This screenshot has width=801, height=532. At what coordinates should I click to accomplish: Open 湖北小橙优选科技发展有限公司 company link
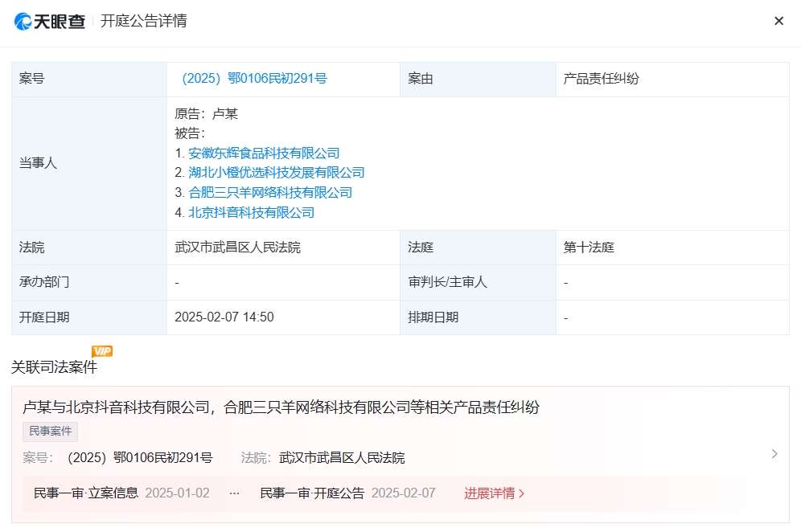coord(277,173)
